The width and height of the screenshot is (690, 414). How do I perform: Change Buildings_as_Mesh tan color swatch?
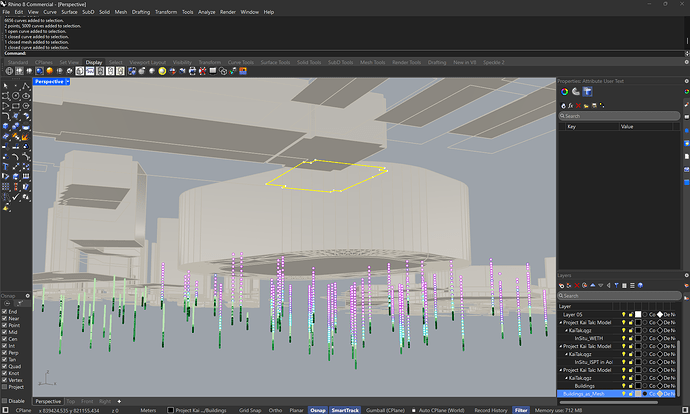(x=638, y=394)
